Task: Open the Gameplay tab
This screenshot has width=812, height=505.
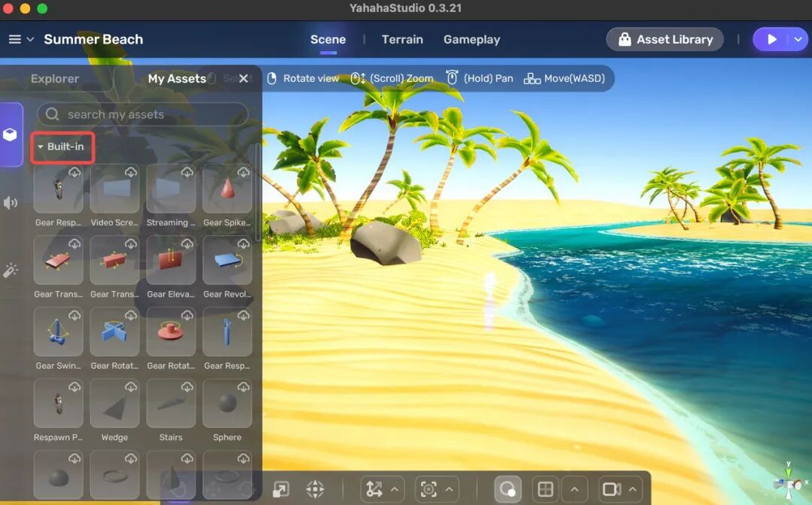Action: point(471,39)
